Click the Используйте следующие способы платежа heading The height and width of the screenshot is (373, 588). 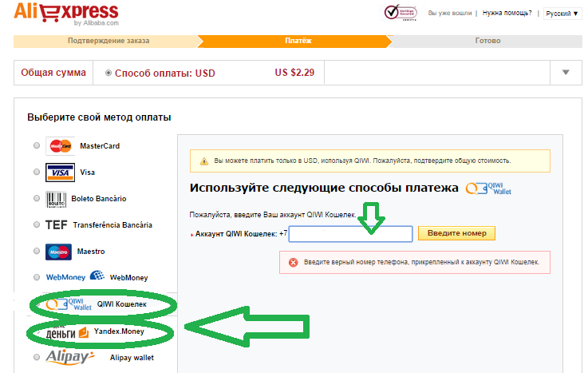coord(324,188)
